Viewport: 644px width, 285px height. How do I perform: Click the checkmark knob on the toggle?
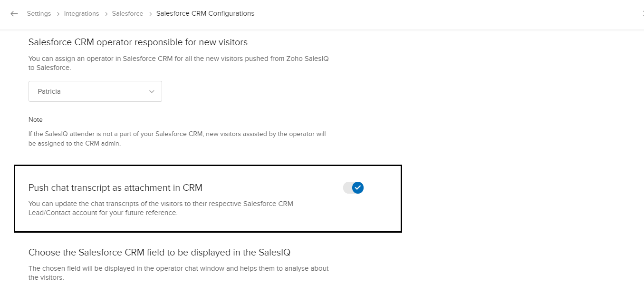[358, 188]
